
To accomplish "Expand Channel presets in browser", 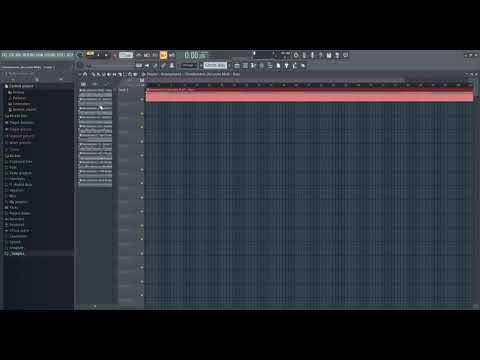I will 19,136.
